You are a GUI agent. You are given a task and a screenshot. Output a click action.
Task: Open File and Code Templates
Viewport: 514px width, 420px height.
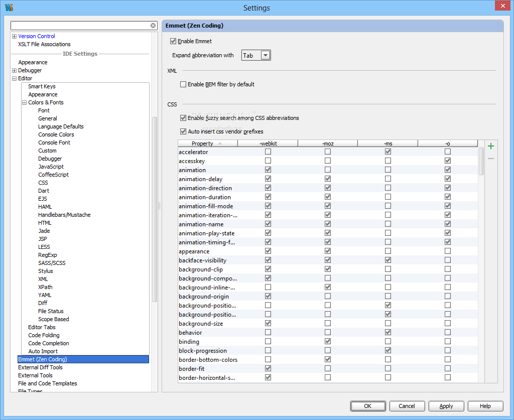point(48,384)
